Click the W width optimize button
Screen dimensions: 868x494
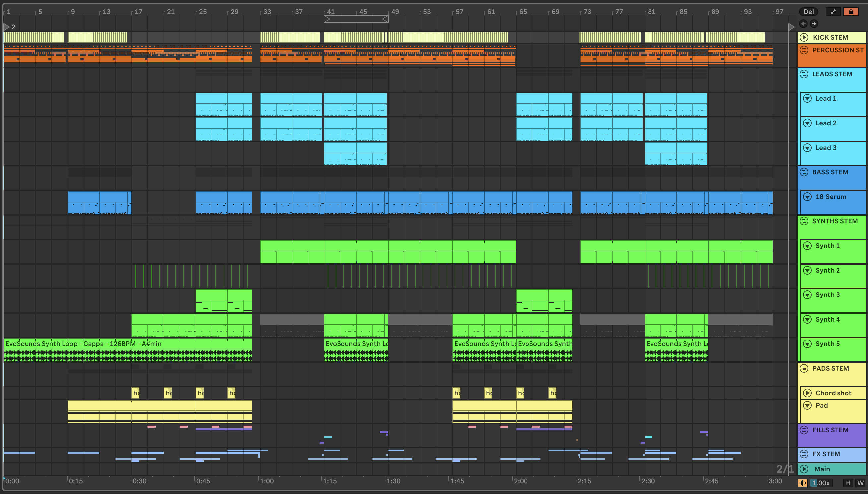tap(860, 483)
